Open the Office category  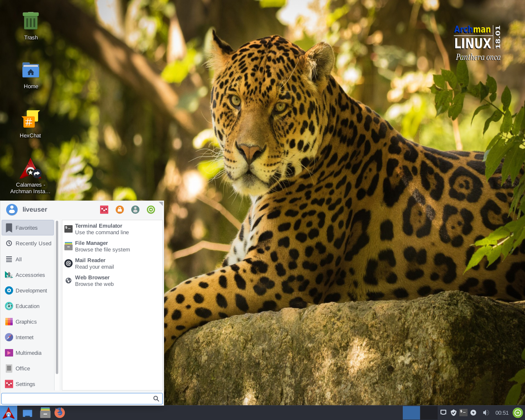tap(28, 368)
